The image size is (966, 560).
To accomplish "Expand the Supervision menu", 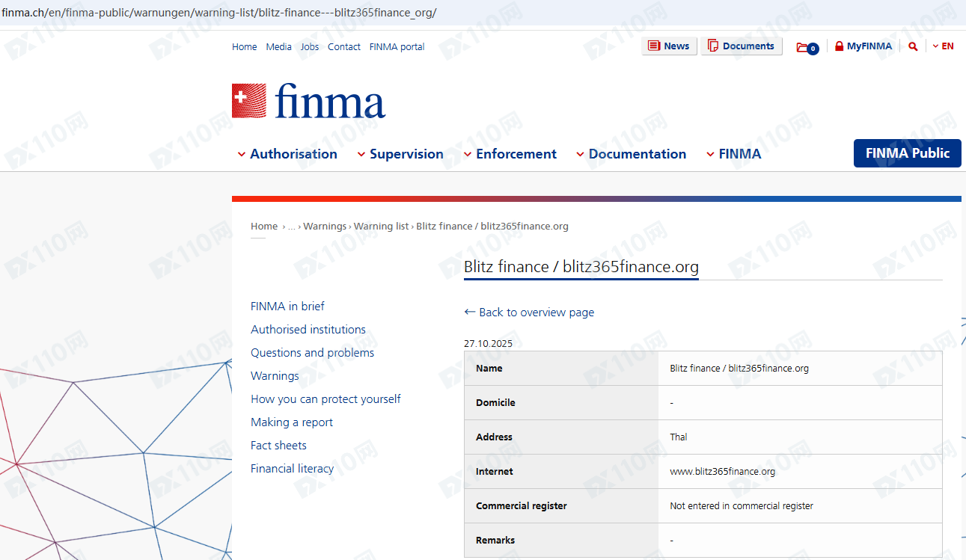I will 400,154.
